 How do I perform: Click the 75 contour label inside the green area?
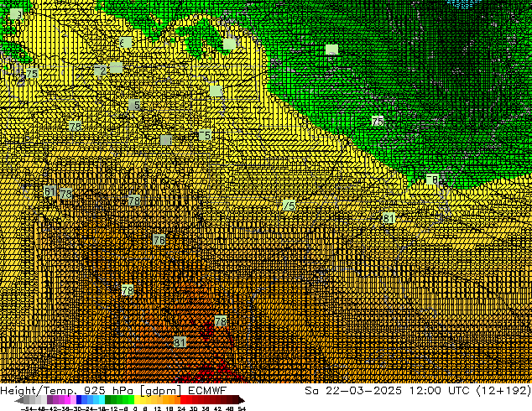click(378, 121)
